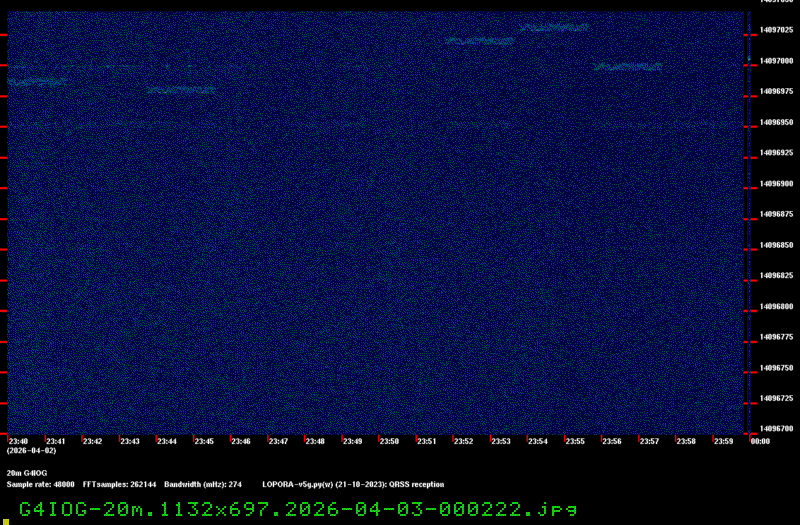Click the 14096725 frequency label

tap(777, 398)
